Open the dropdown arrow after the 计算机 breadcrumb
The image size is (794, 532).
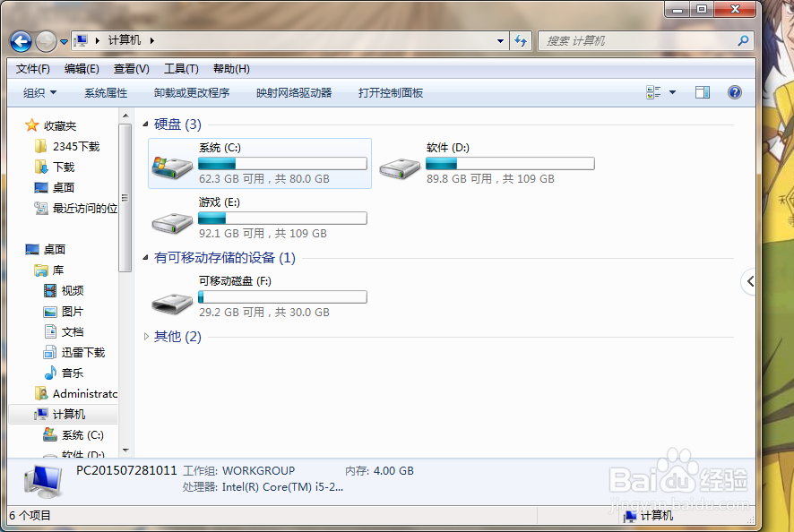(152, 40)
